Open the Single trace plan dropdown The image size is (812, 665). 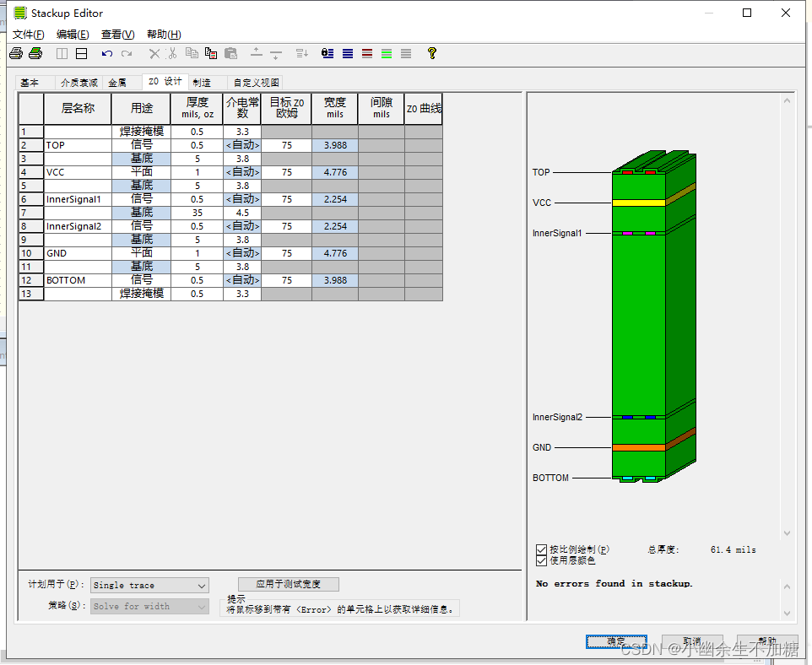click(149, 585)
